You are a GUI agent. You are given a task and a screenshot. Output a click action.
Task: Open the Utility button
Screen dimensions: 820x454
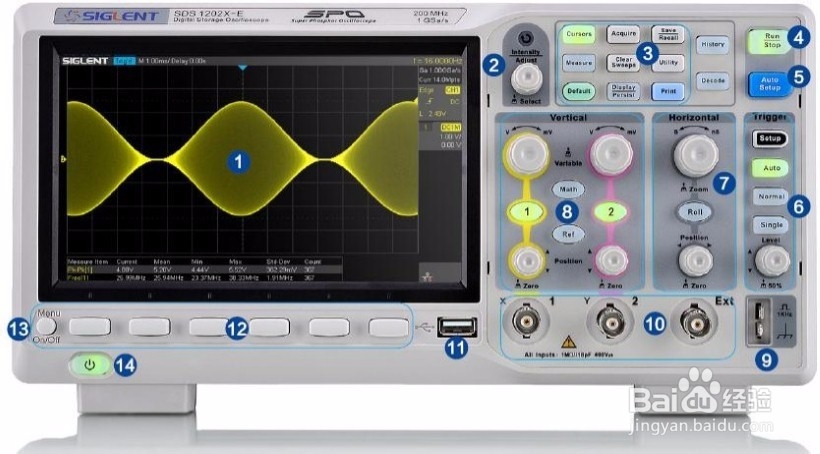pos(668,63)
